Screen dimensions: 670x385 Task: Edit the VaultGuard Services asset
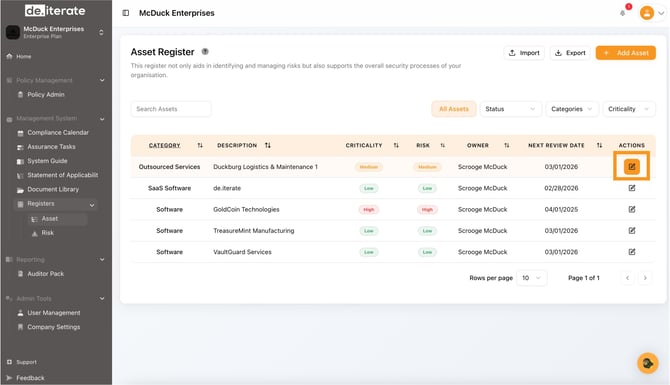(x=632, y=252)
